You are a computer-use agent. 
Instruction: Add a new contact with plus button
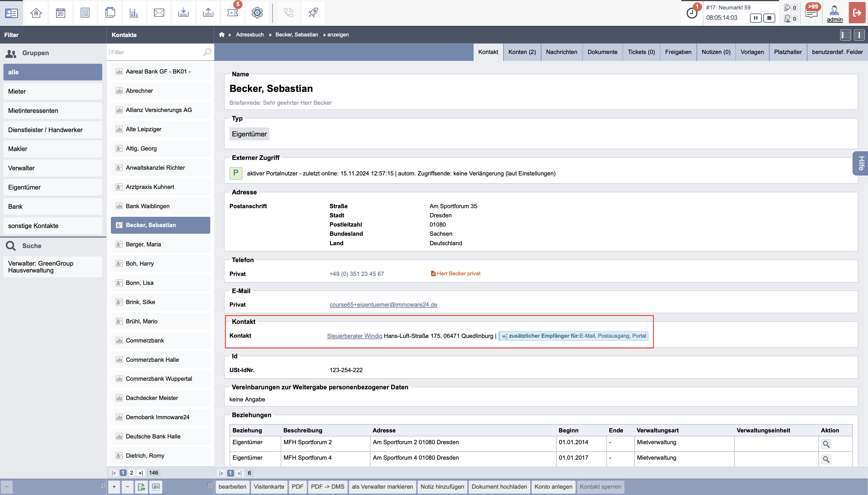coord(114,487)
